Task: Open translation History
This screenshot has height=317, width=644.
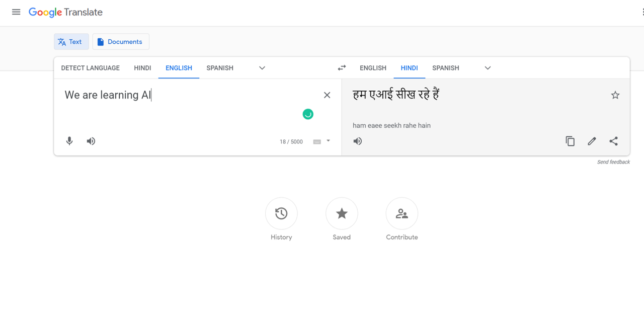Action: pos(281,214)
